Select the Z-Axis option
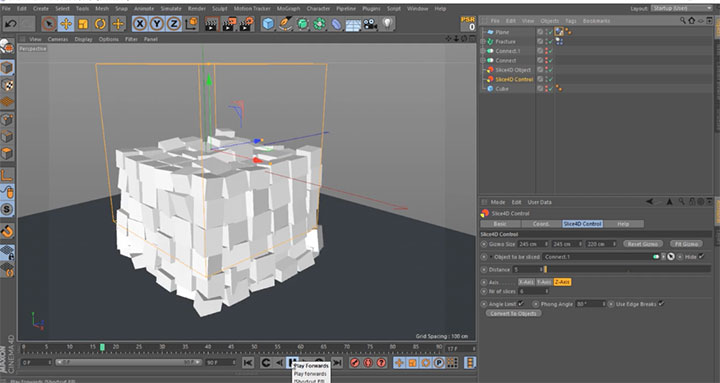720x383 pixels. (x=562, y=282)
